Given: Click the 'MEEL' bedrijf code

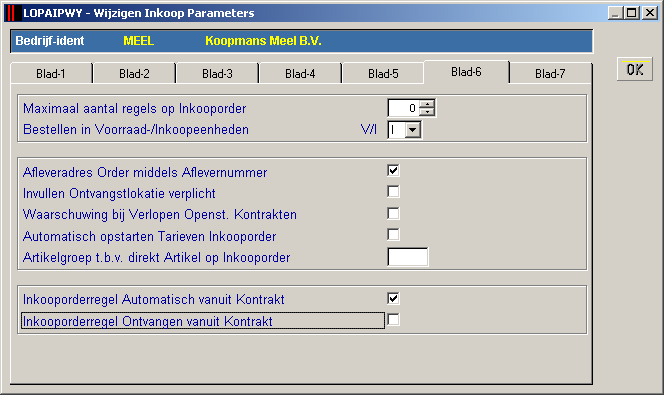Looking at the screenshot, I should point(138,41).
